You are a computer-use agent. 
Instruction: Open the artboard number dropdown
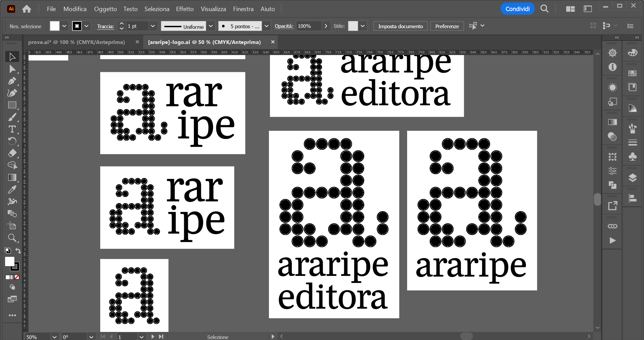tap(142, 337)
